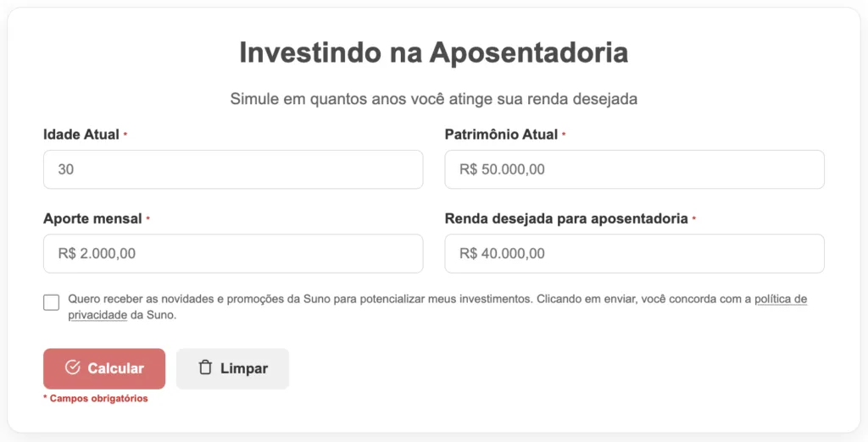Click the Patrimônio Atual label

(x=501, y=135)
